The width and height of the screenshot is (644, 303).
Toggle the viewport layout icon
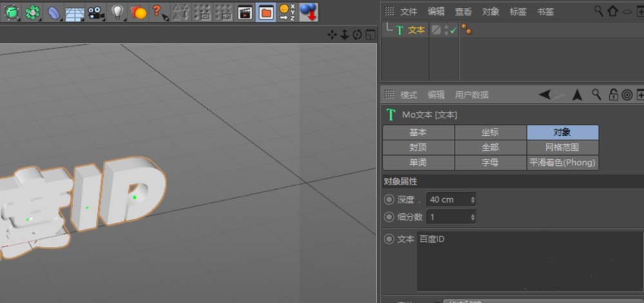(370, 35)
